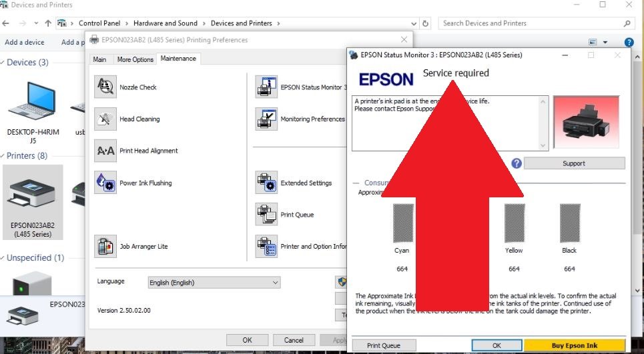Click the Support button
This screenshot has width=644, height=354.
click(574, 163)
